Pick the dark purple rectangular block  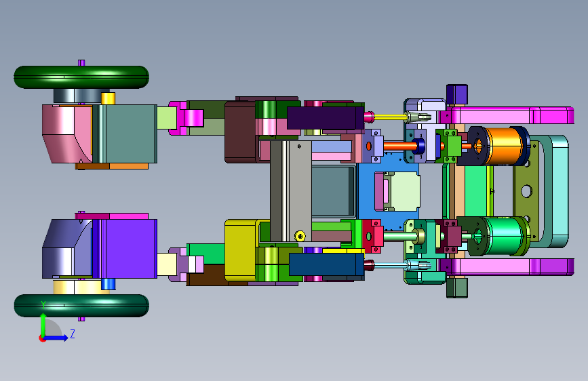coord(325,118)
